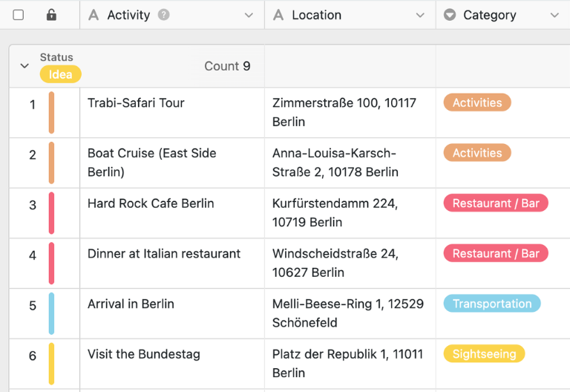Click Restaurant / Bar tag for Hard Rock Cafe
The height and width of the screenshot is (392, 570).
tap(496, 203)
